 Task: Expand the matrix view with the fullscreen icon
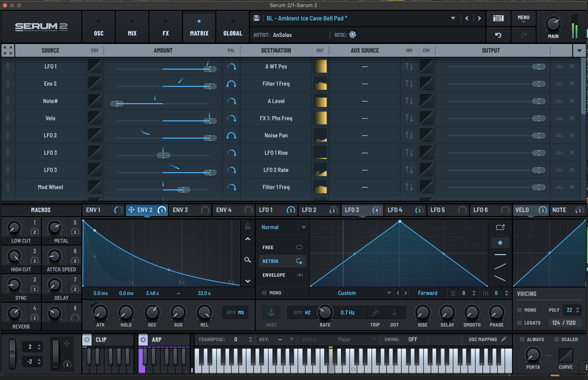[8, 50]
